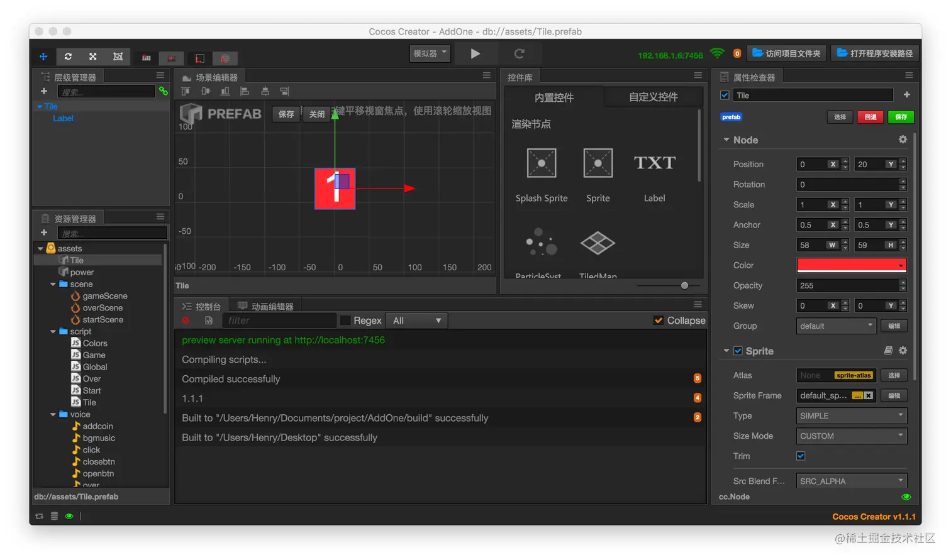Open the program install path

875,53
